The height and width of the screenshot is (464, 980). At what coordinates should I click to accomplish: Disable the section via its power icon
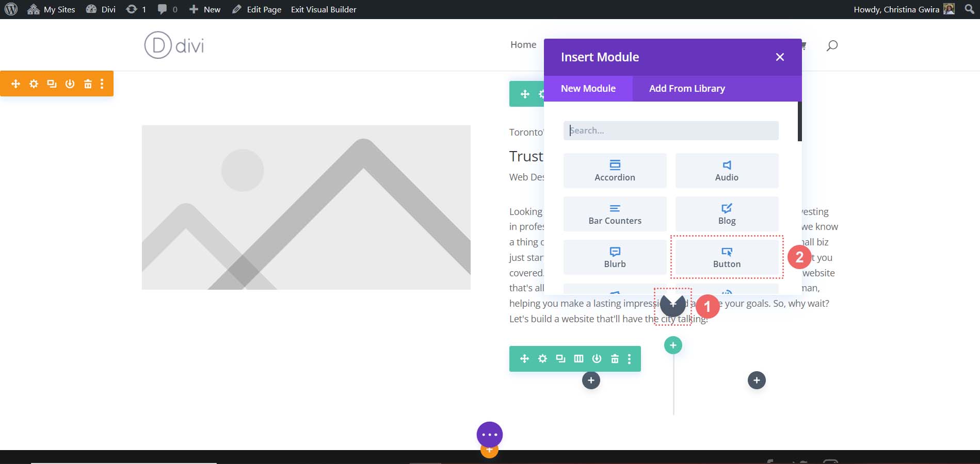(70, 84)
